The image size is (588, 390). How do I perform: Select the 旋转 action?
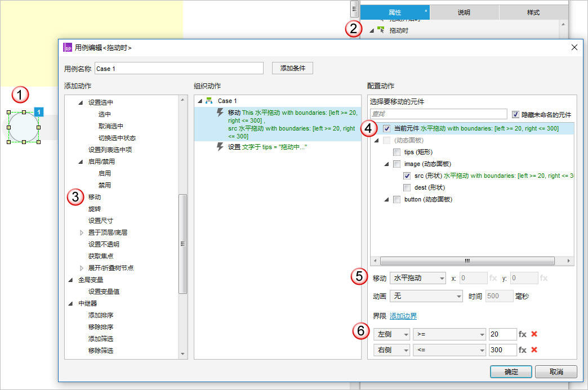(95, 209)
